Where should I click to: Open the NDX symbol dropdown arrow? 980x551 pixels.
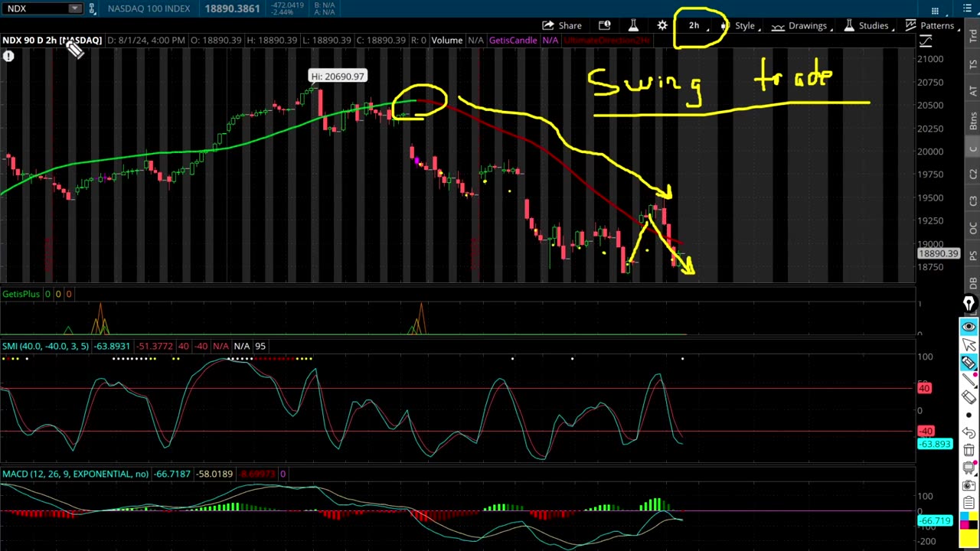pos(74,8)
